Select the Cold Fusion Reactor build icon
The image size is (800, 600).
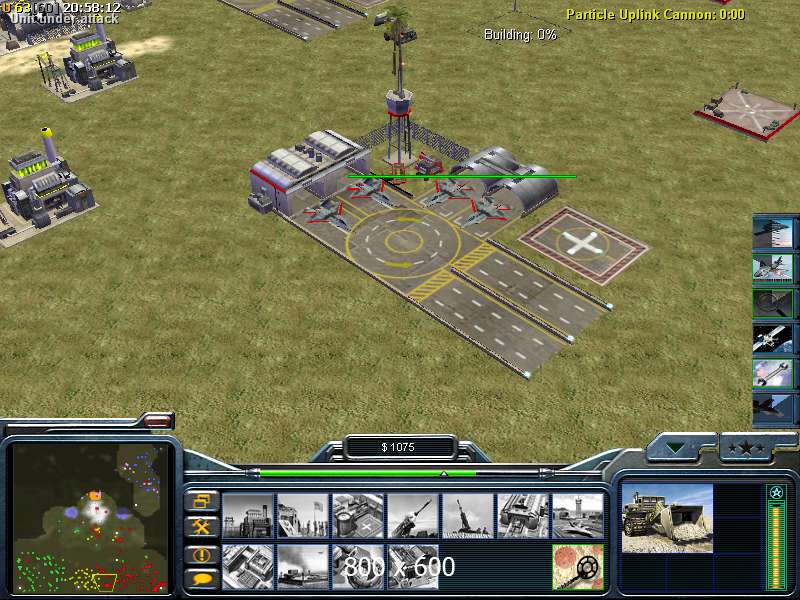point(247,515)
